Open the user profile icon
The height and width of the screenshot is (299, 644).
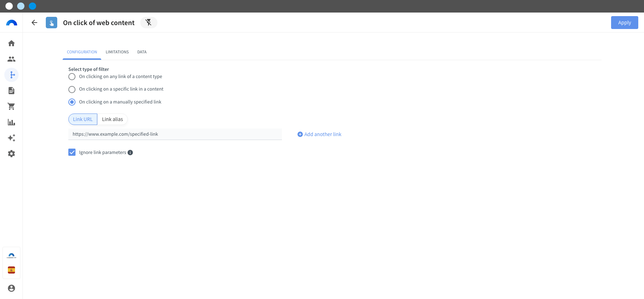pyautogui.click(x=11, y=288)
